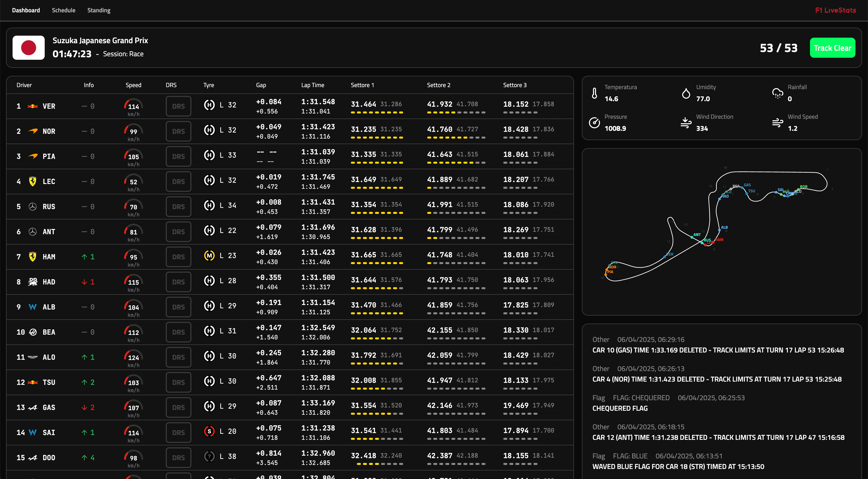Viewport: 868px width, 479px height.
Task: Click Hamilton's medium tyre icon
Action: point(209,256)
